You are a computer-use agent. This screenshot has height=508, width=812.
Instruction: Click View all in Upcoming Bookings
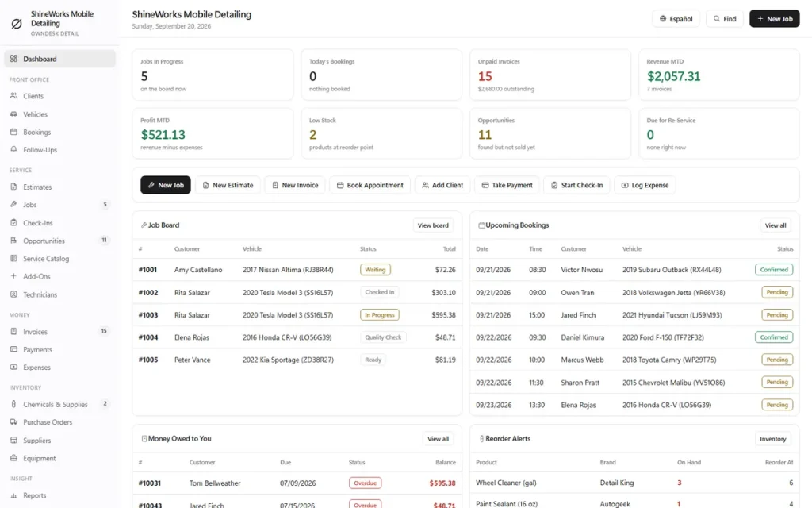[776, 225]
